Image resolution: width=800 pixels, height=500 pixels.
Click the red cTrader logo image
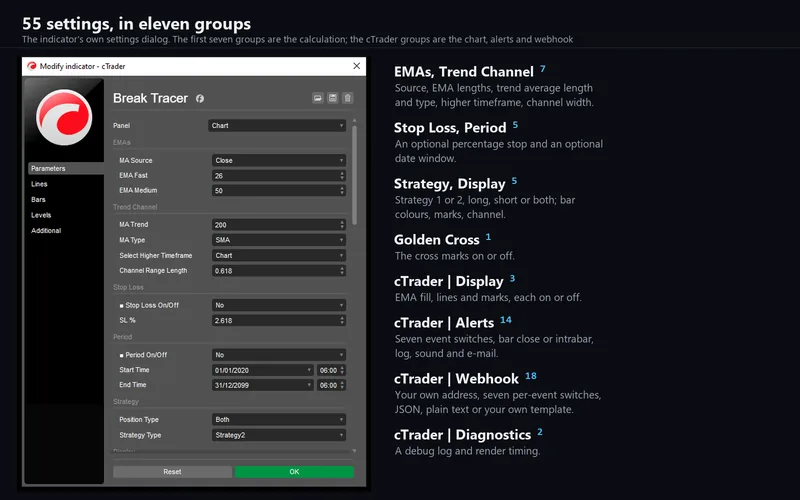pos(64,117)
